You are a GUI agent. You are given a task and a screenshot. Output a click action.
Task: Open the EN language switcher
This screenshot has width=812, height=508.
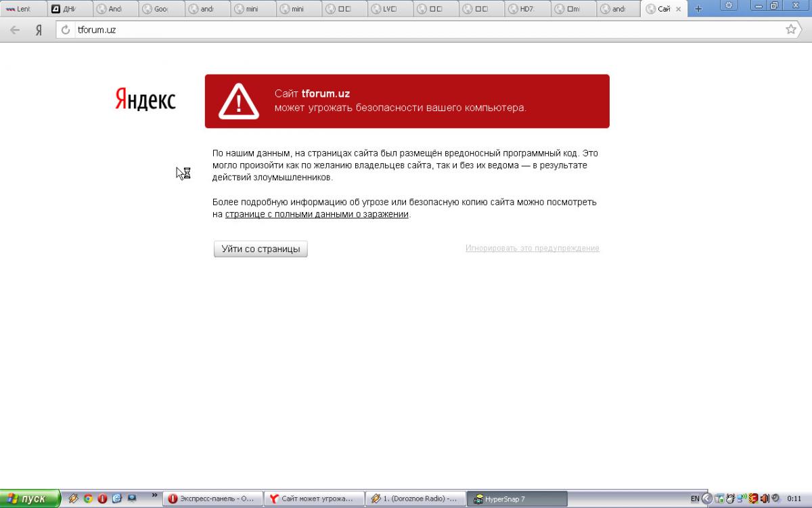pyautogui.click(x=694, y=499)
